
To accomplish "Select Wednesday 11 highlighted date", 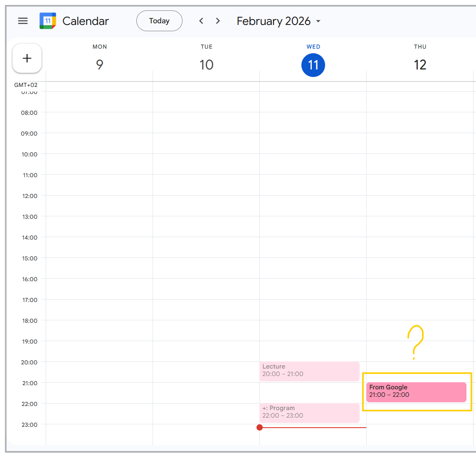I will coord(313,65).
